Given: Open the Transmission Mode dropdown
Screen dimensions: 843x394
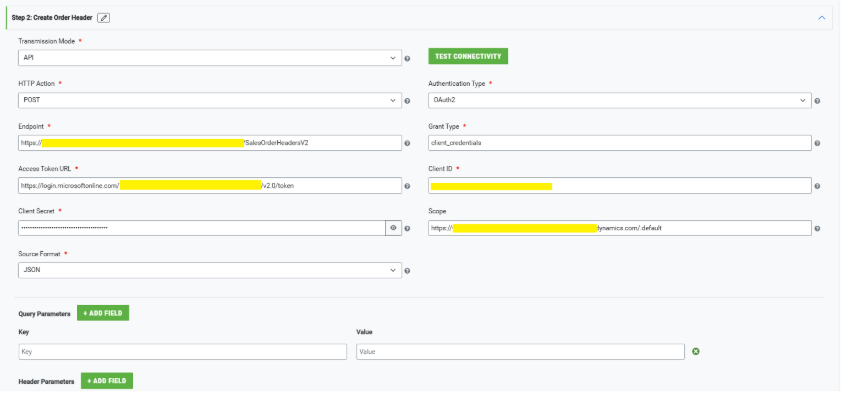Looking at the screenshot, I should coord(210,58).
